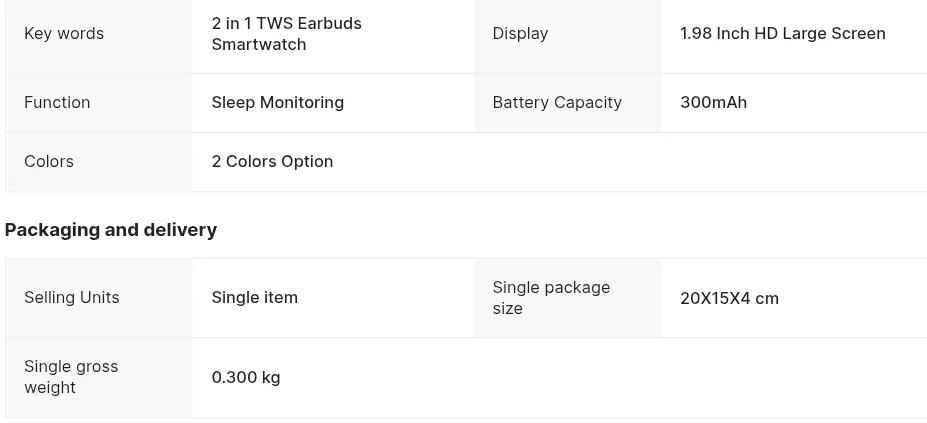Click the 'Single gross' label text line

point(71,366)
